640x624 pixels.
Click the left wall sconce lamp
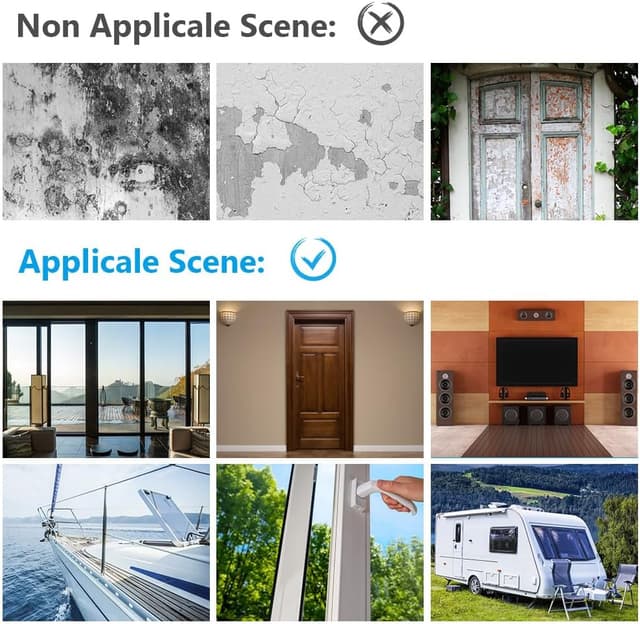tap(228, 316)
